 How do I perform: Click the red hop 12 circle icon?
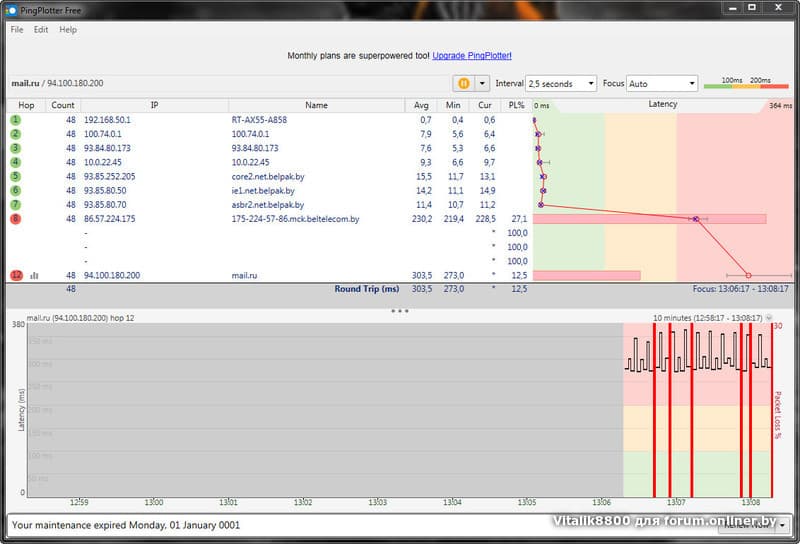(16, 275)
